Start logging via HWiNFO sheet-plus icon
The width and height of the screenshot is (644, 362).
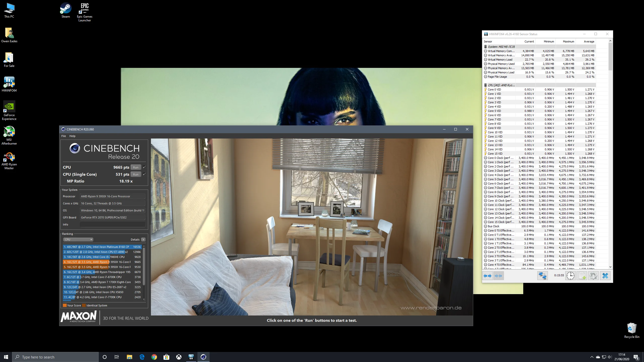pyautogui.click(x=582, y=276)
